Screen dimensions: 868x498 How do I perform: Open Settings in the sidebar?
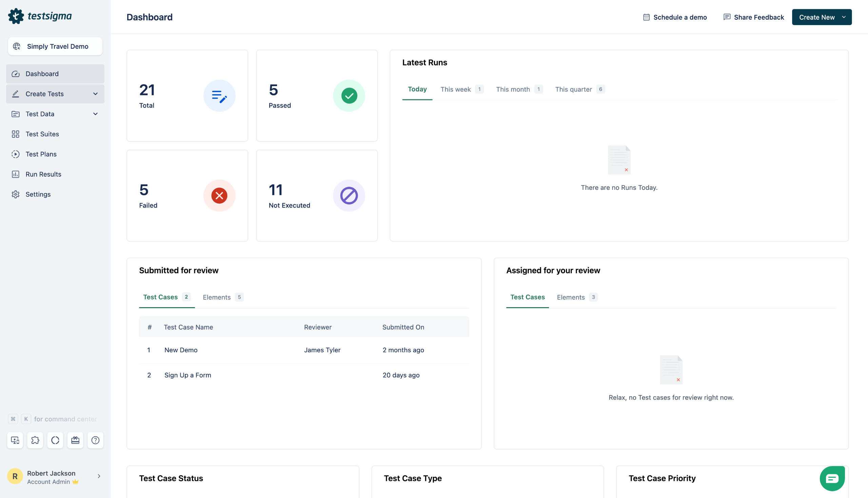[x=38, y=194]
